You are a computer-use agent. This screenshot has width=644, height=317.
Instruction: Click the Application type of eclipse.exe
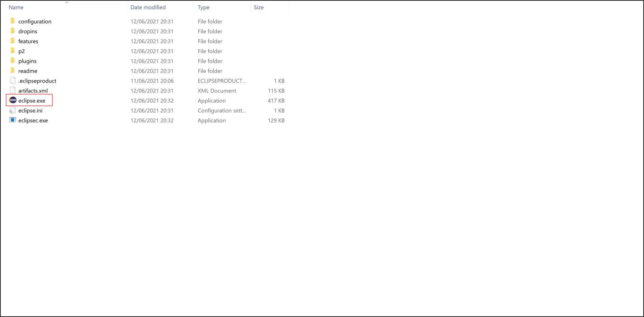(212, 101)
